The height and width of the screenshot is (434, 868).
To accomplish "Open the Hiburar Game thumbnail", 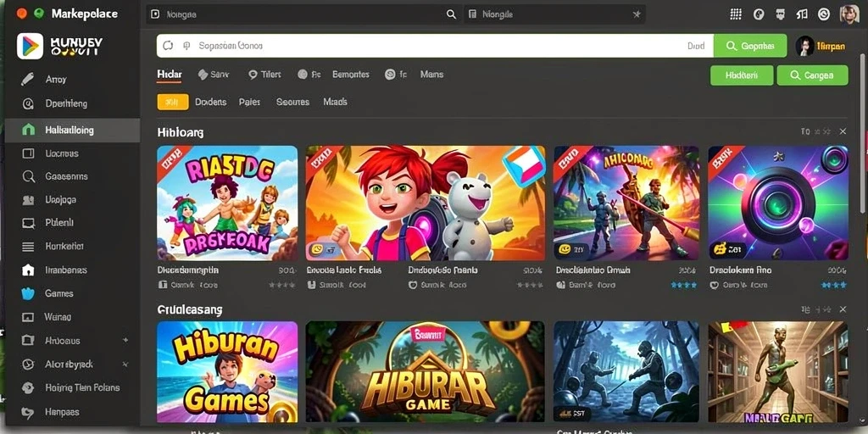I will (x=426, y=372).
